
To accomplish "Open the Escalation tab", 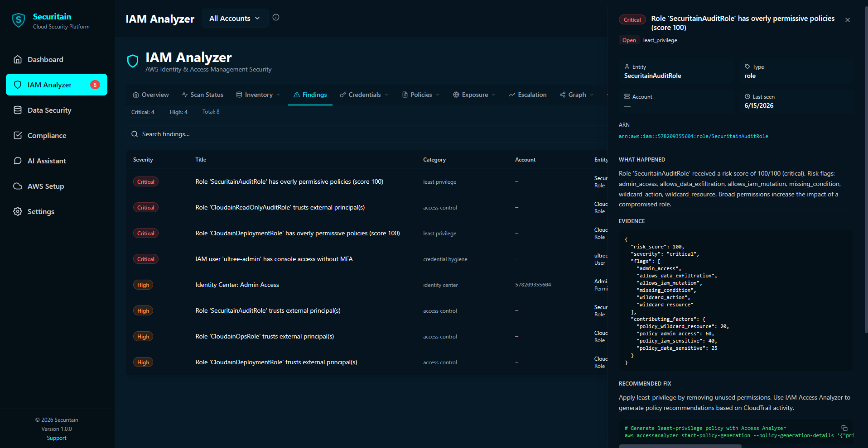I will 527,95.
